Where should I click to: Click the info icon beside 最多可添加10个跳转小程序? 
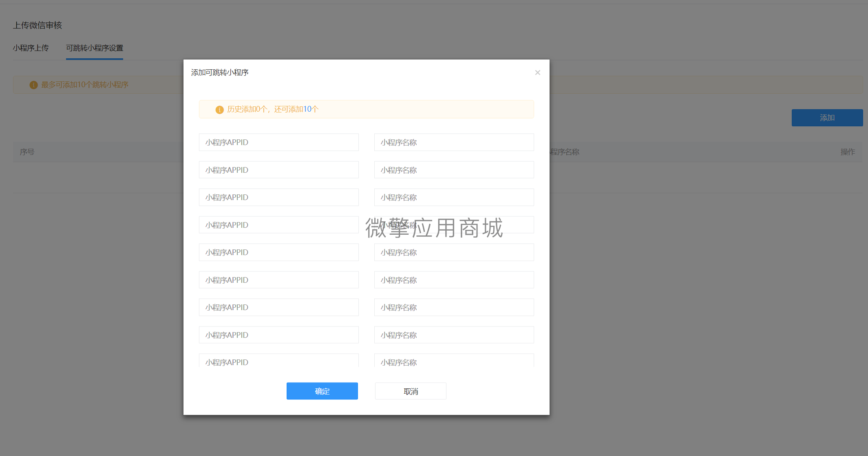(33, 85)
